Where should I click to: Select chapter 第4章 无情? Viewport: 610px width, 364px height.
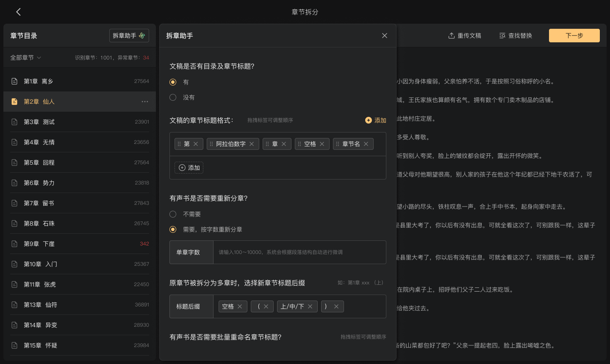point(80,142)
